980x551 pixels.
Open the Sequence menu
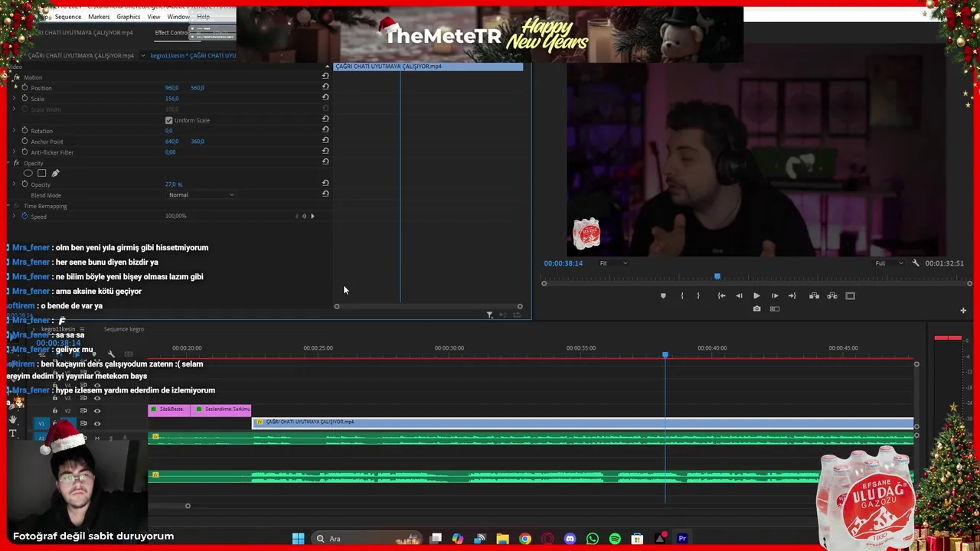pos(68,17)
